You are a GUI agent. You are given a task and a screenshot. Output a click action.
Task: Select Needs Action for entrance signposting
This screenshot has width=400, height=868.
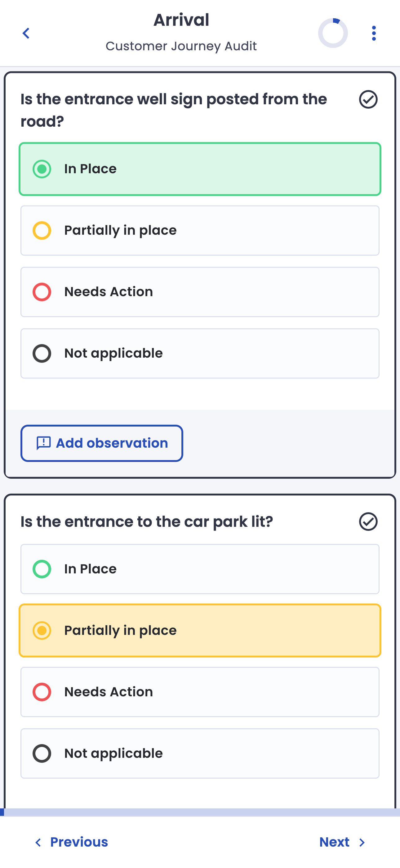[200, 292]
